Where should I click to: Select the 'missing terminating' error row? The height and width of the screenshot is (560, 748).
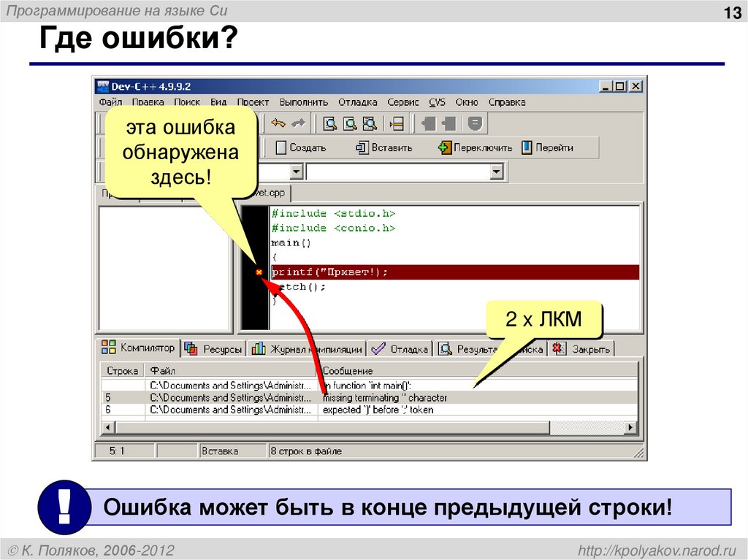(369, 397)
